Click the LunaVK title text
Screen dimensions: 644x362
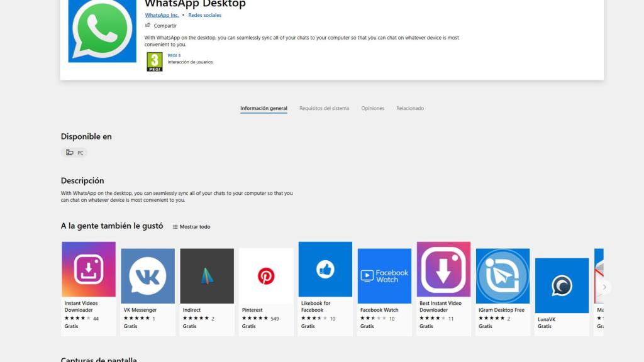547,319
